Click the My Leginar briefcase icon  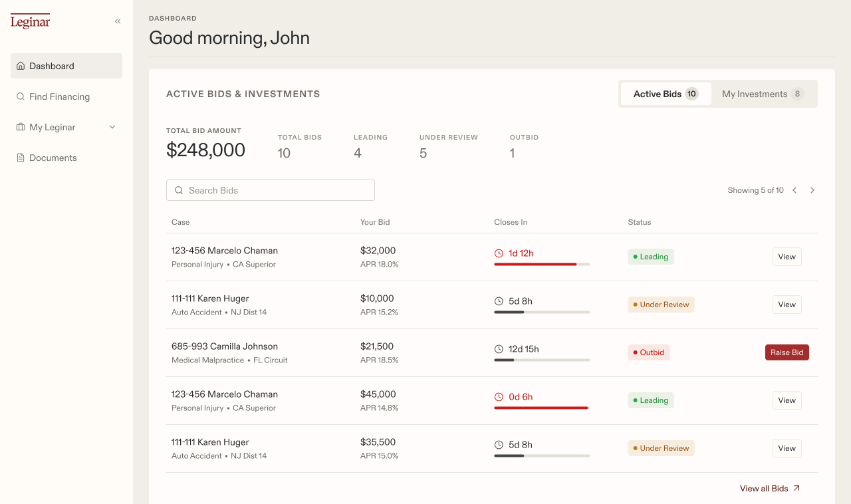tap(21, 127)
